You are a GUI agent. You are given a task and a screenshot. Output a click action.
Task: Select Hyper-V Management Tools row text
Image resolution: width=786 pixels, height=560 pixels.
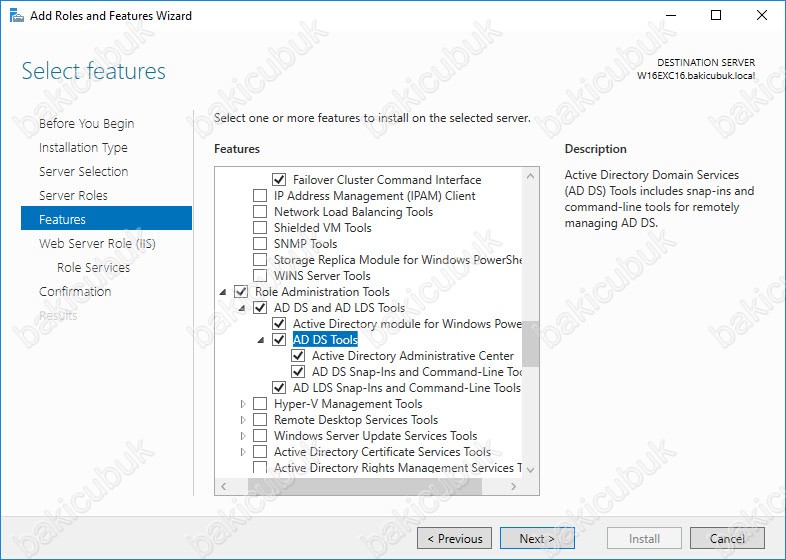(x=348, y=404)
